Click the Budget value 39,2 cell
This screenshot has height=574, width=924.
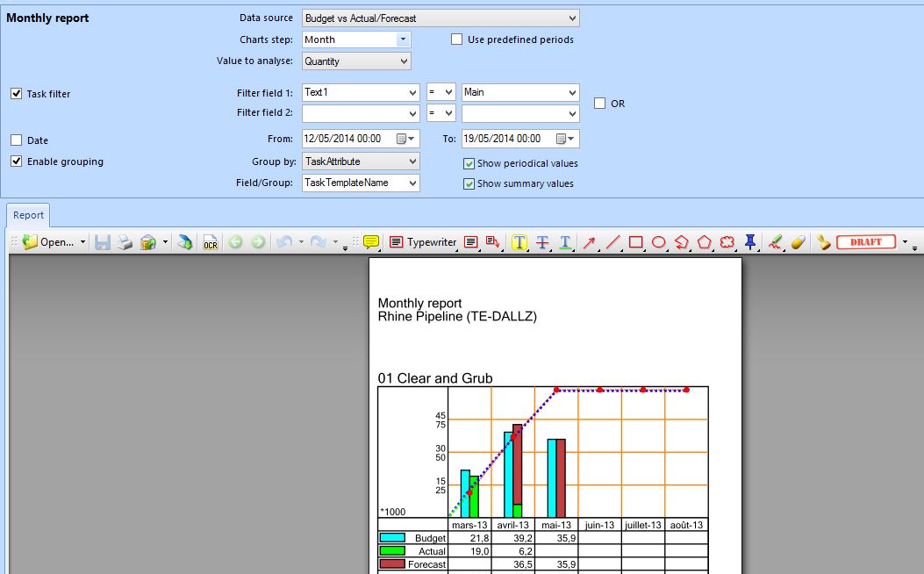point(513,539)
